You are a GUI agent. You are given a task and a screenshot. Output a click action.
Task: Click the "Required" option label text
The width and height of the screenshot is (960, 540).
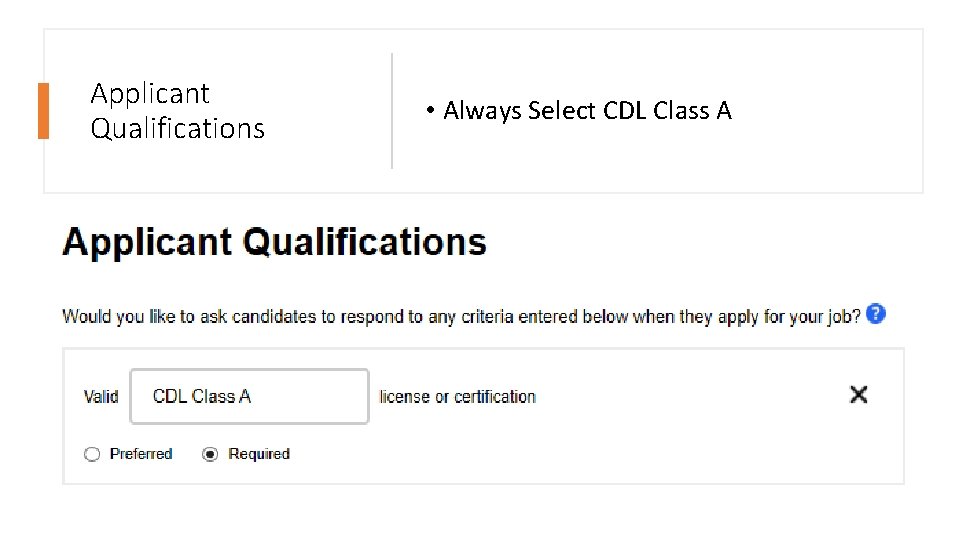(x=259, y=454)
